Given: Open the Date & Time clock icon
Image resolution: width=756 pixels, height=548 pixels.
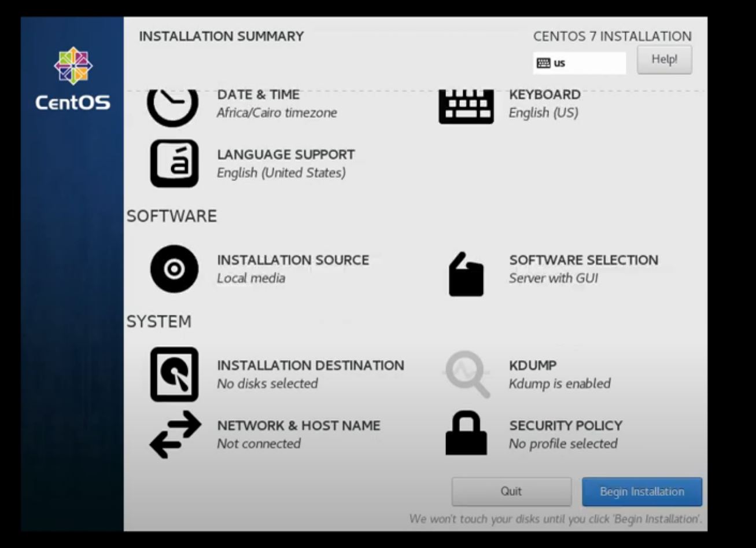Looking at the screenshot, I should pyautogui.click(x=173, y=108).
